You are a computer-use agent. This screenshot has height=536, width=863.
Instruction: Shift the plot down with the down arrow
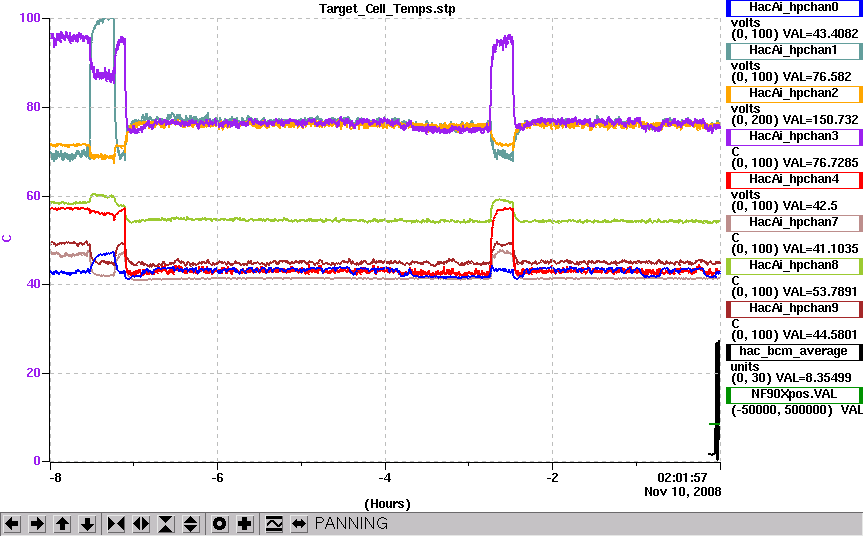tap(88, 523)
